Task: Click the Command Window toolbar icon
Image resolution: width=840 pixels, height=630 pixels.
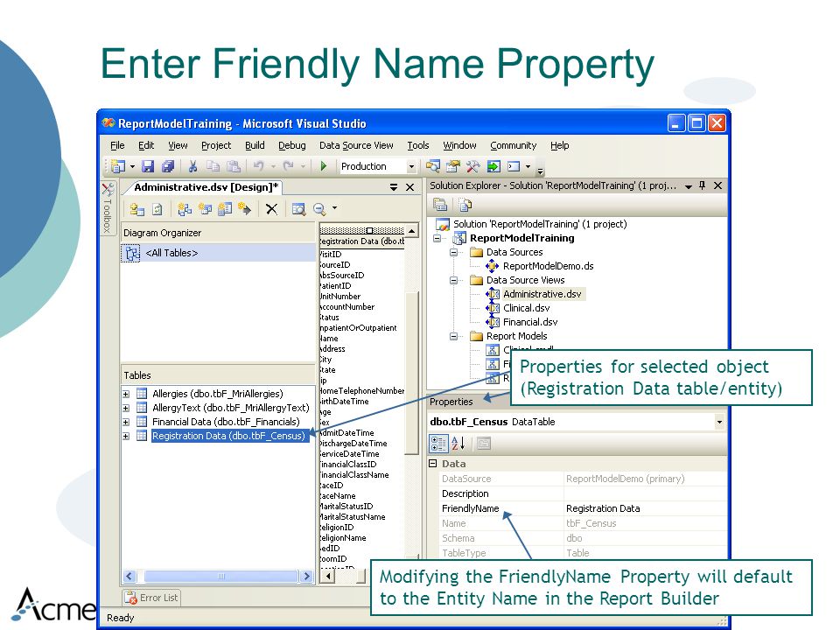Action: pos(514,166)
